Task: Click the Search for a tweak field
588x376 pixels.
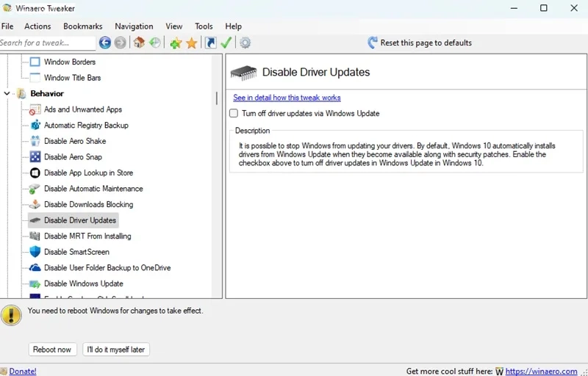Action: coord(47,43)
